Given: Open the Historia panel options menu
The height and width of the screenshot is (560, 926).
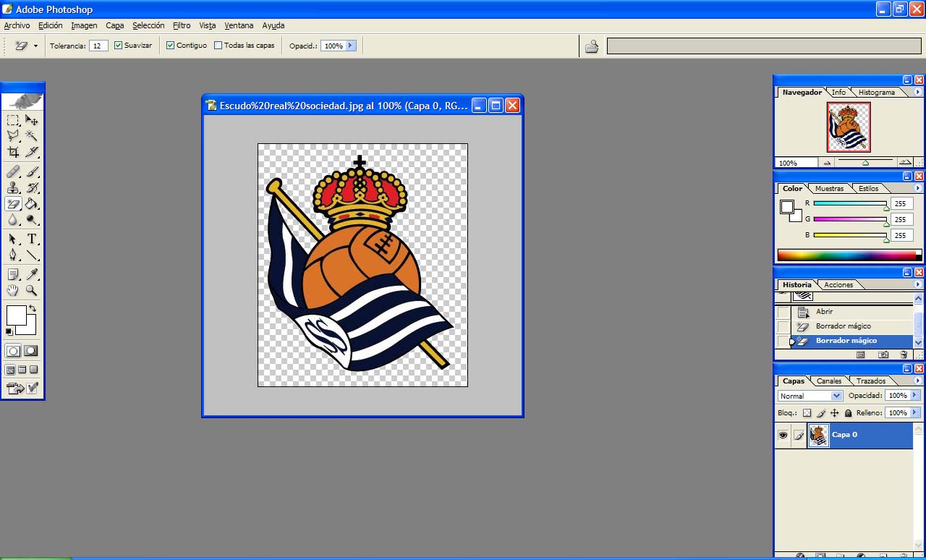Looking at the screenshot, I should (918, 285).
